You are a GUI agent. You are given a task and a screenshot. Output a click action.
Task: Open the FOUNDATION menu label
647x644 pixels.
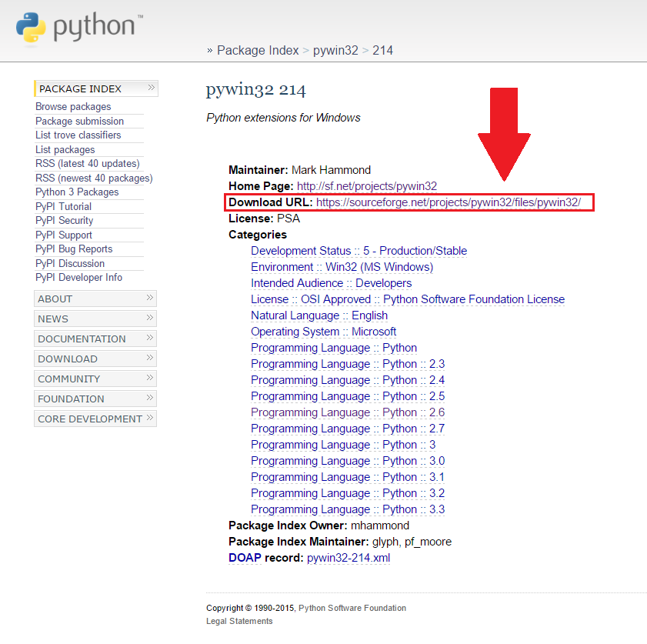pos(71,399)
